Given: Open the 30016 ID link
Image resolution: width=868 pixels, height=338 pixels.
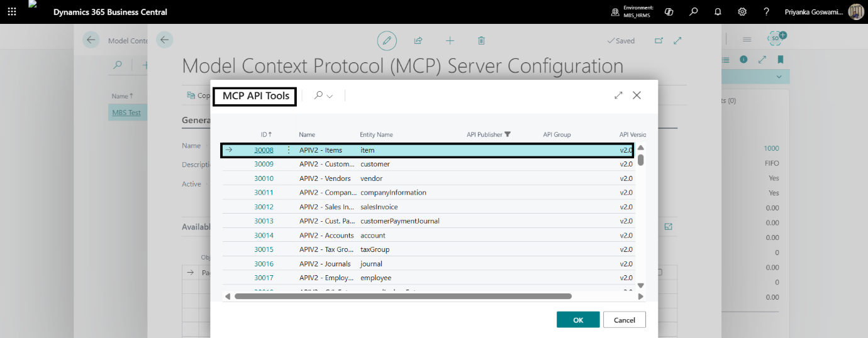Looking at the screenshot, I should (264, 264).
